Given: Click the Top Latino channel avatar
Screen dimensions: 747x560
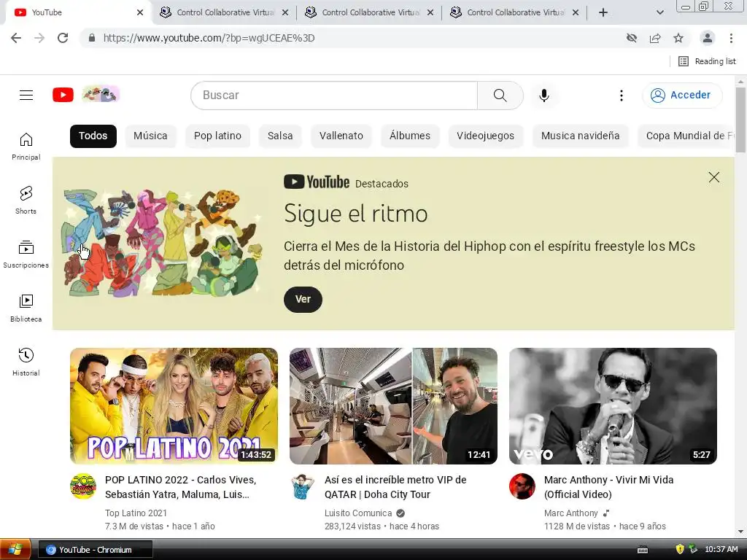Looking at the screenshot, I should [83, 486].
